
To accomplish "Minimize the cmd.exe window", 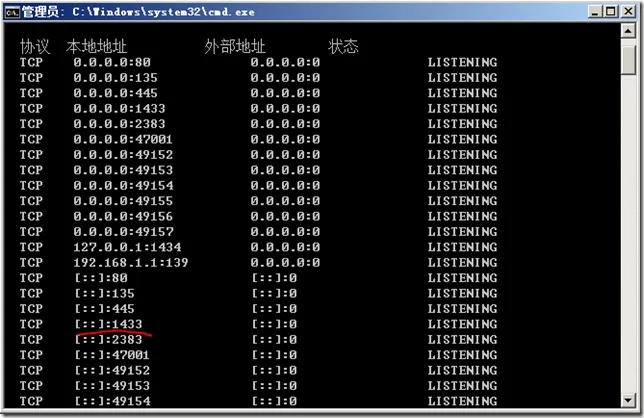I will point(594,11).
